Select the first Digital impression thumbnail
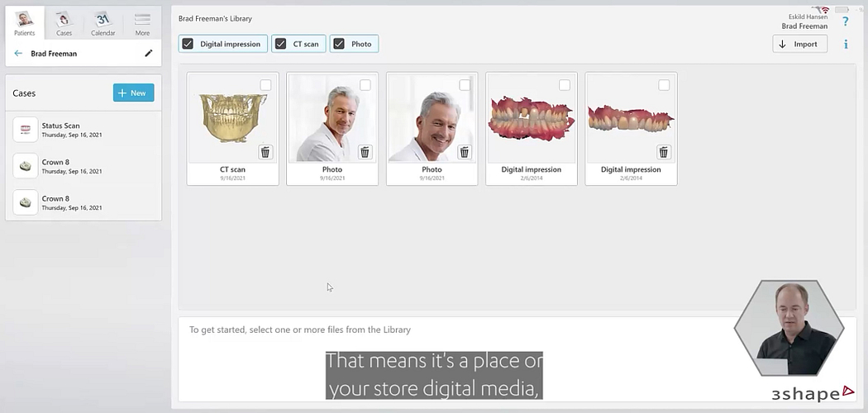The image size is (868, 413). point(531,120)
